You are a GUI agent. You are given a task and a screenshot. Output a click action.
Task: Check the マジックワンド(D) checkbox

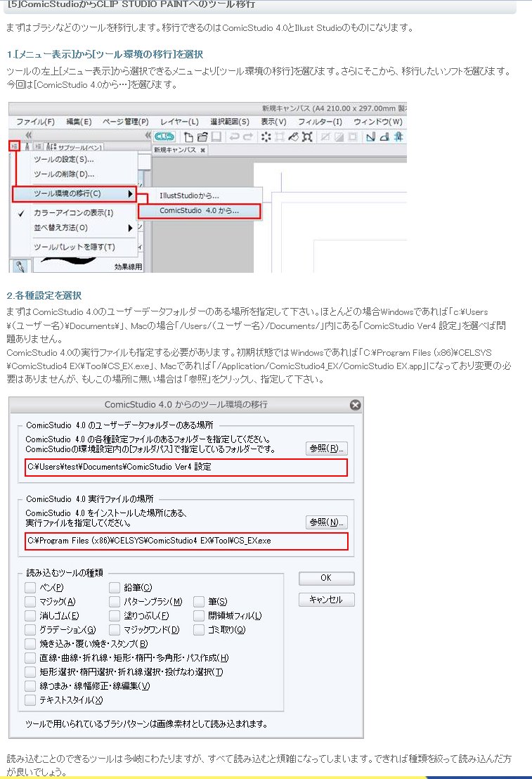tap(115, 630)
